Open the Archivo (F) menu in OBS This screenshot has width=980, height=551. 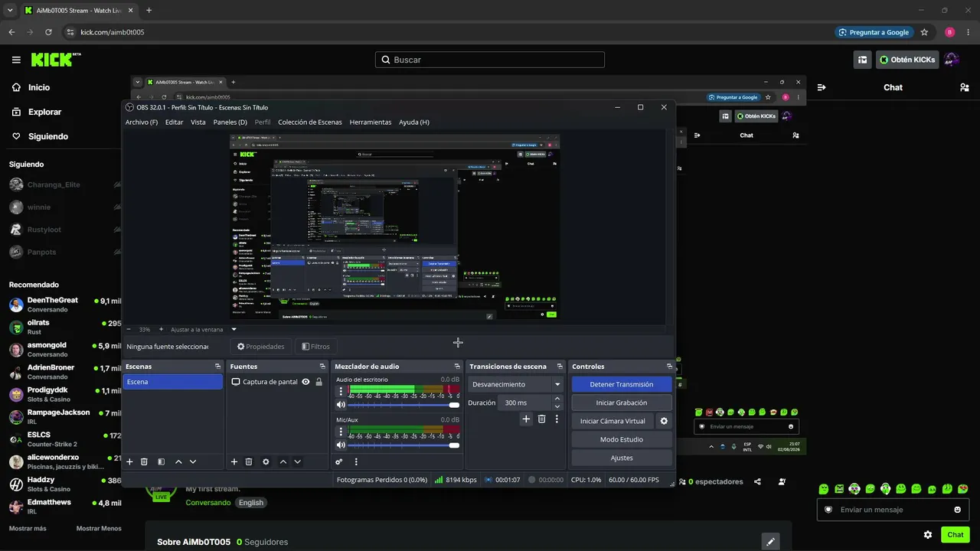point(142,122)
